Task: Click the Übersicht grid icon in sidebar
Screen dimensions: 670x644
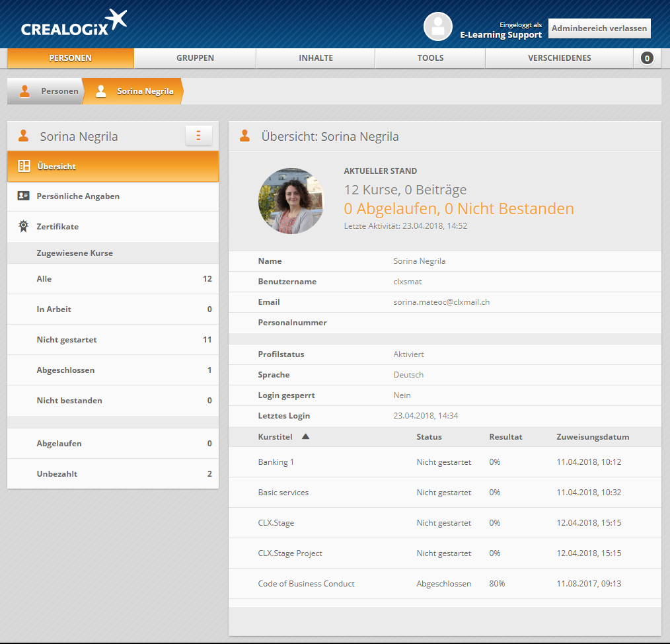Action: 24,166
